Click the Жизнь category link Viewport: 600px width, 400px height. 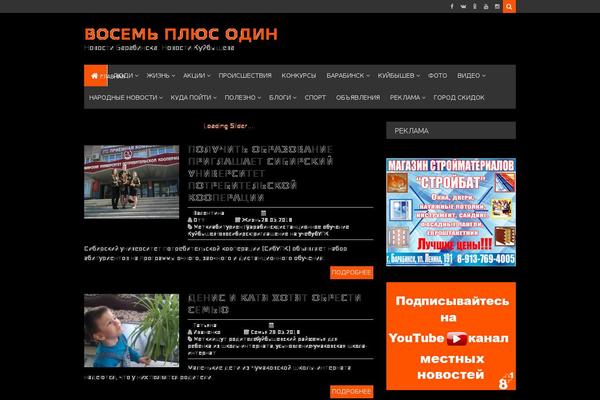click(x=250, y=220)
